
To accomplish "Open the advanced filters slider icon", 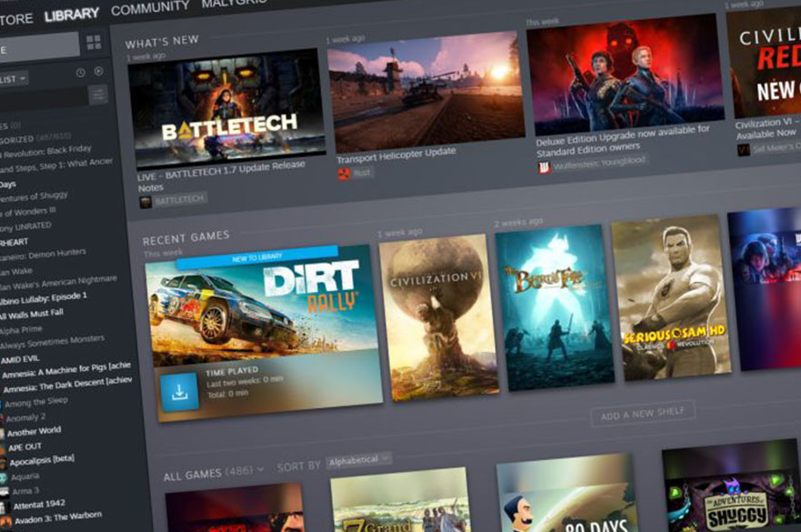I will 97,95.
